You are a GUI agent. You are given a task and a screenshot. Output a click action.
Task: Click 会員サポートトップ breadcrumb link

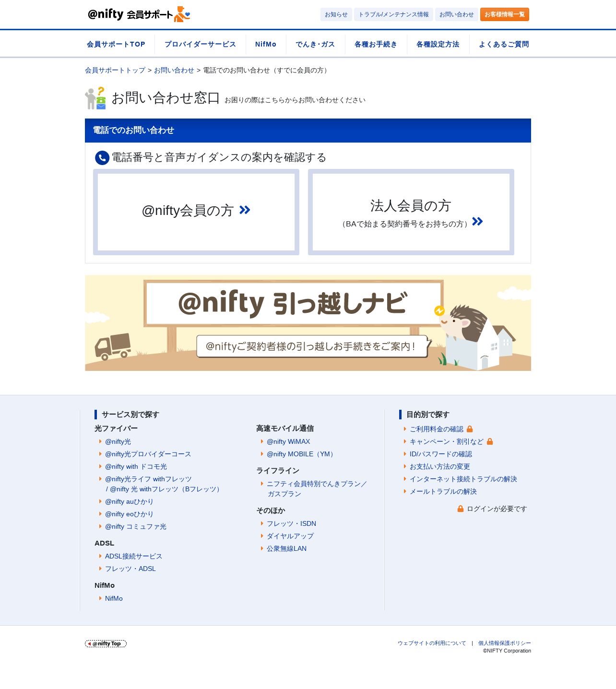(115, 70)
